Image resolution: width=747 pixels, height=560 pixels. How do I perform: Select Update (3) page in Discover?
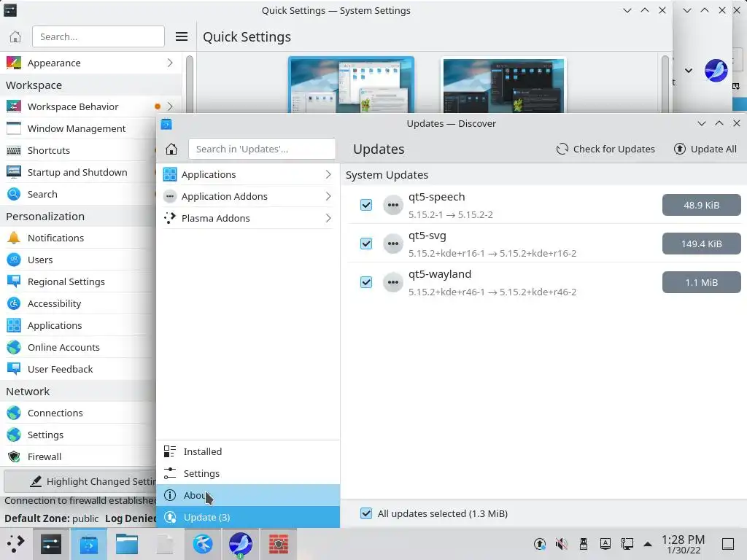click(248, 517)
